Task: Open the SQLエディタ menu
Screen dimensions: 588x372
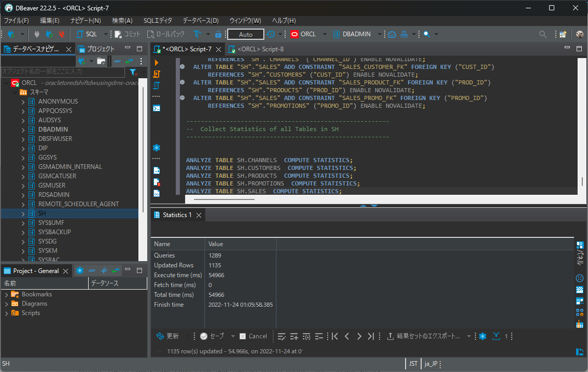Action: (x=158, y=21)
